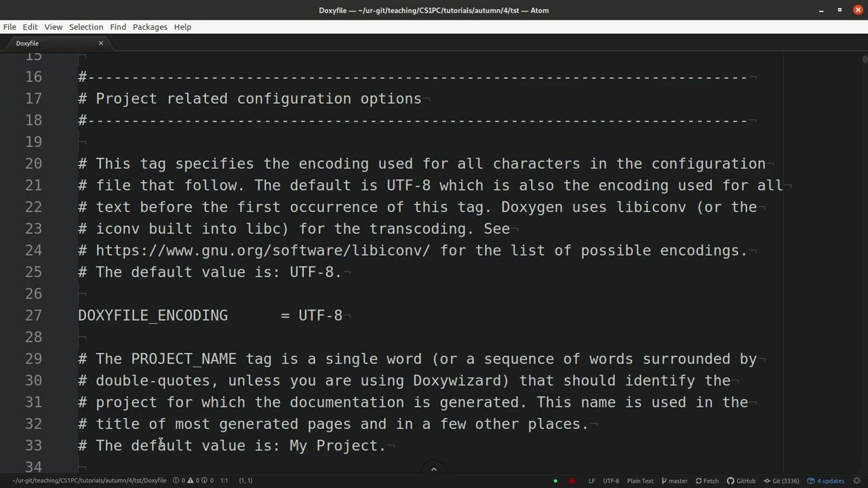The height and width of the screenshot is (488, 868).
Task: Show linter warnings count in status bar
Action: click(x=194, y=481)
